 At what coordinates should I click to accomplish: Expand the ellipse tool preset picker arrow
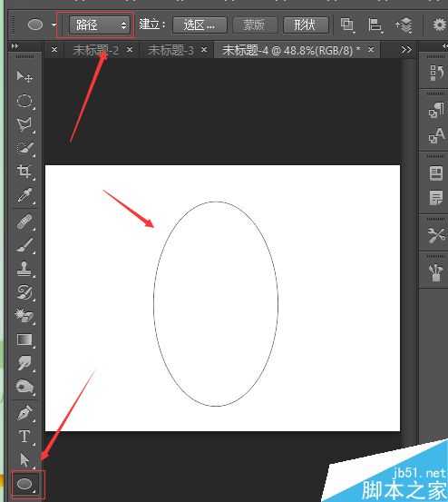(54, 25)
